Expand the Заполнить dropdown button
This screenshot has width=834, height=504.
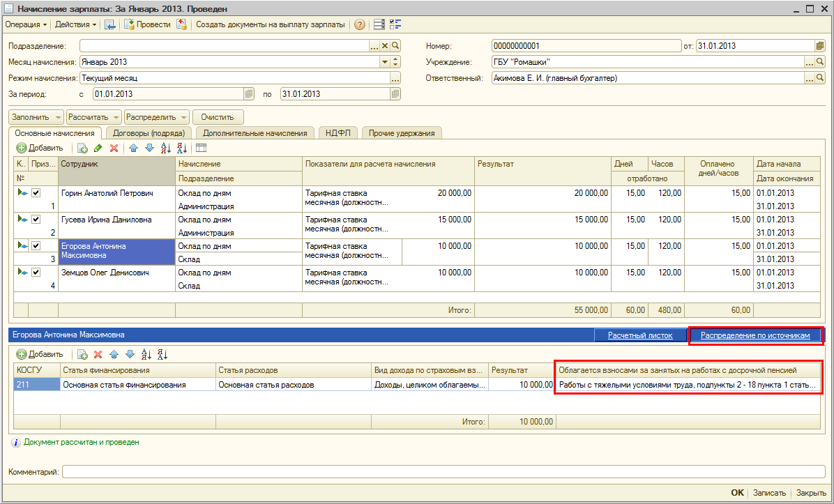pos(36,117)
